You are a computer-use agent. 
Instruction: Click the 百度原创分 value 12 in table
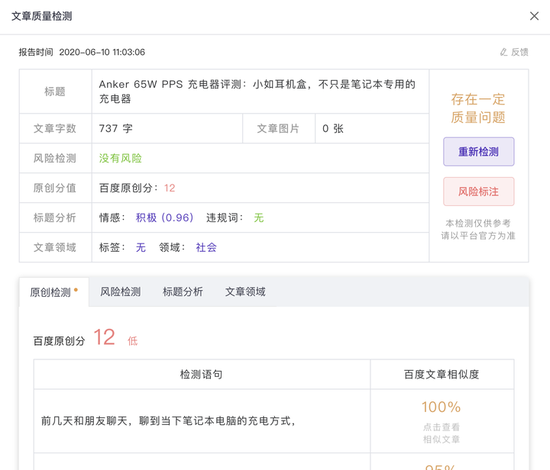pyautogui.click(x=169, y=188)
